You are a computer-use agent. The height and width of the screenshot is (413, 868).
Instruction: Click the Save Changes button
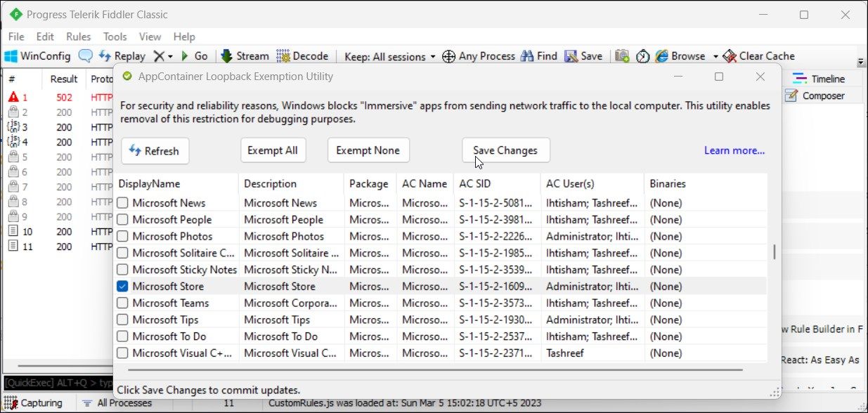[505, 150]
